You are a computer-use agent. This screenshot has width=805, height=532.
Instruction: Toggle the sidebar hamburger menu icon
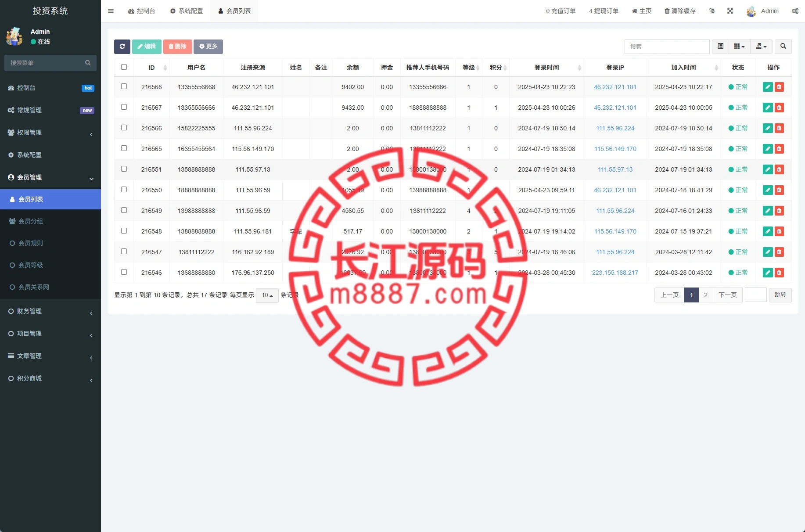pos(111,11)
